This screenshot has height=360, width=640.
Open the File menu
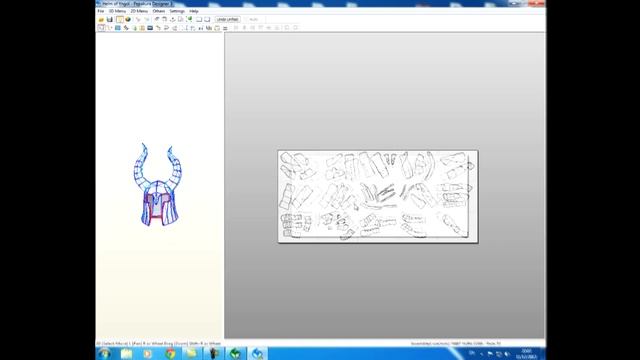pyautogui.click(x=100, y=11)
